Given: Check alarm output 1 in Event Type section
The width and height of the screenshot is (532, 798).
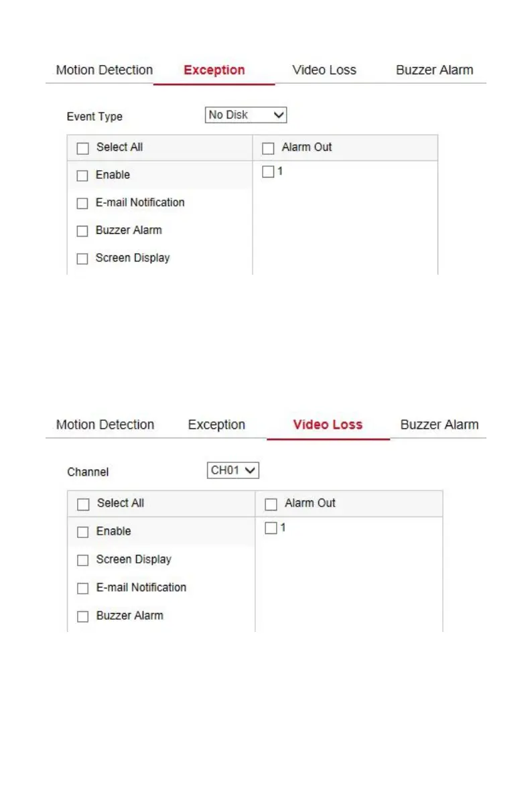Looking at the screenshot, I should point(268,172).
